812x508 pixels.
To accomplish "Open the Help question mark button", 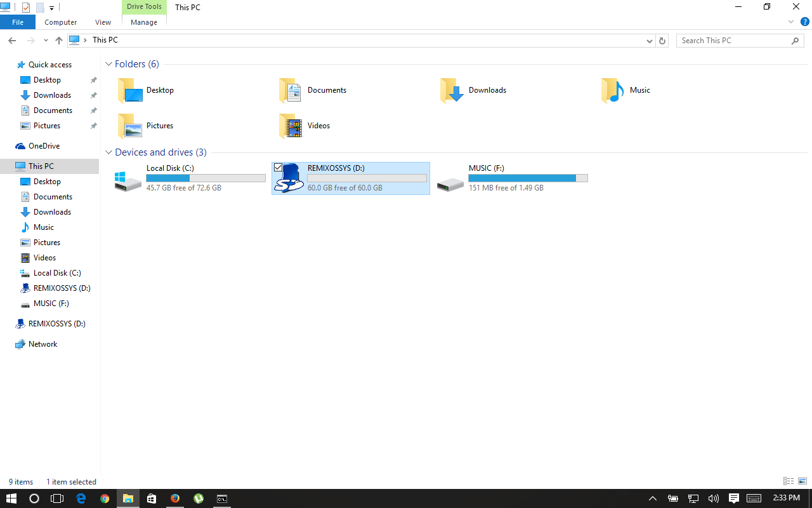I will click(x=805, y=21).
